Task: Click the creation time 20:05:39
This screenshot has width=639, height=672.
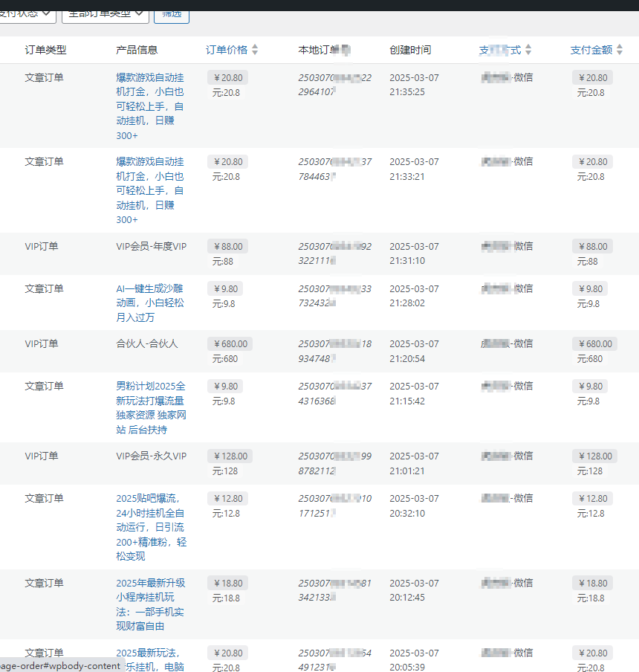Action: click(407, 668)
